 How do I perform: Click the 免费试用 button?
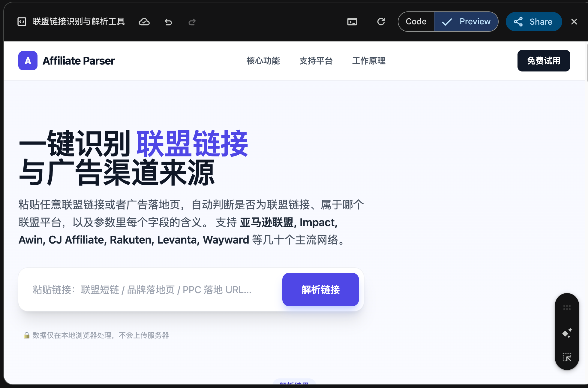tap(544, 61)
